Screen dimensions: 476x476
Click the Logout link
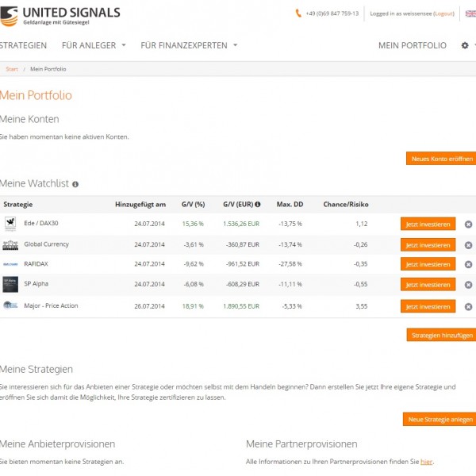(444, 13)
